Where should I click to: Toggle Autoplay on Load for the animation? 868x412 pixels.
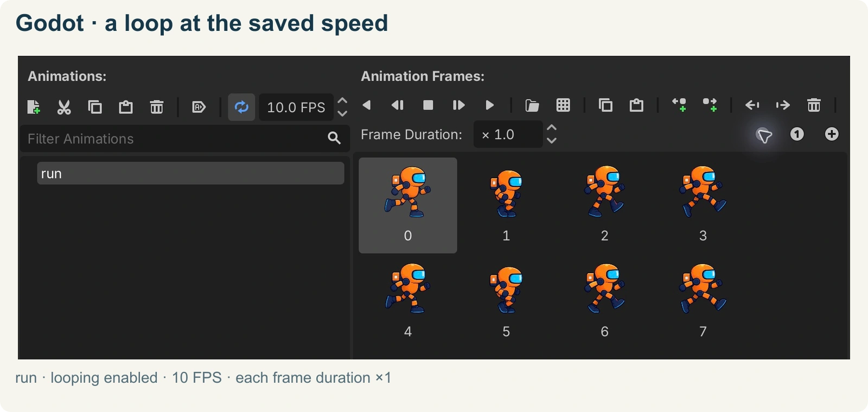pyautogui.click(x=199, y=107)
